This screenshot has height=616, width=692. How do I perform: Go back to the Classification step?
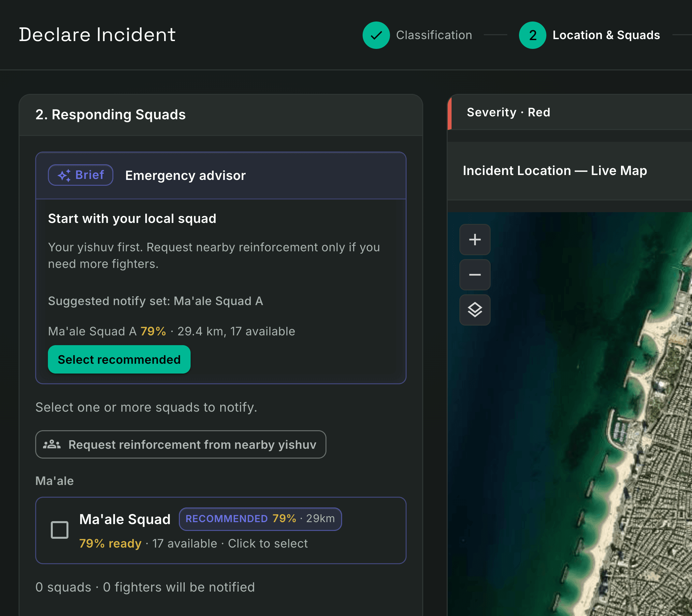[434, 35]
